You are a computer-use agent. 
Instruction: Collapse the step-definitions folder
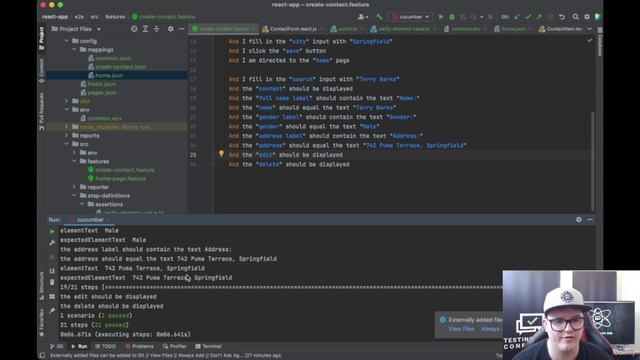pos(75,196)
